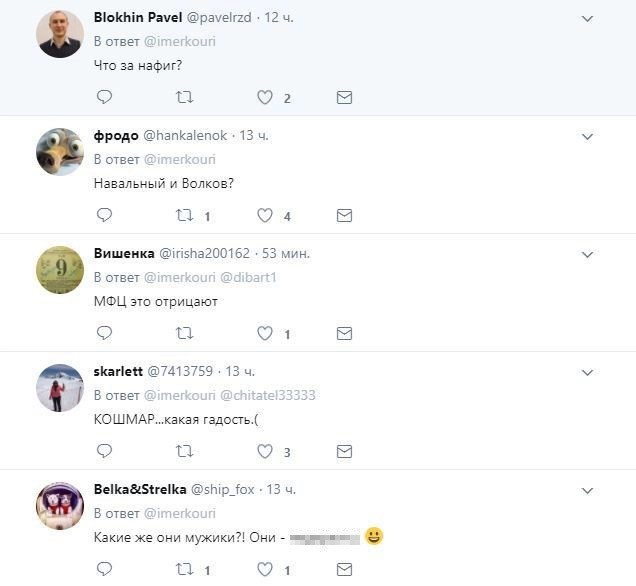The height and width of the screenshot is (586, 636).
Task: Retweet фродо's tweet about Навальный
Action: click(x=184, y=215)
